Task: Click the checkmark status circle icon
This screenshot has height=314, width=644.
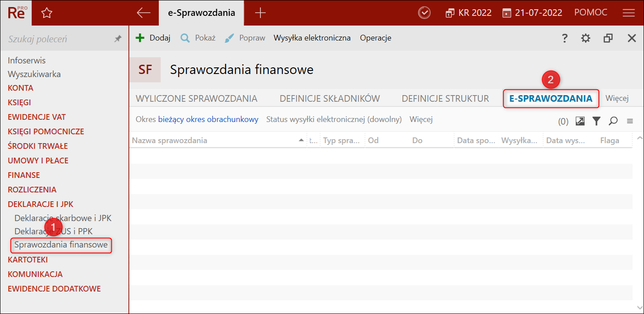Action: [424, 13]
